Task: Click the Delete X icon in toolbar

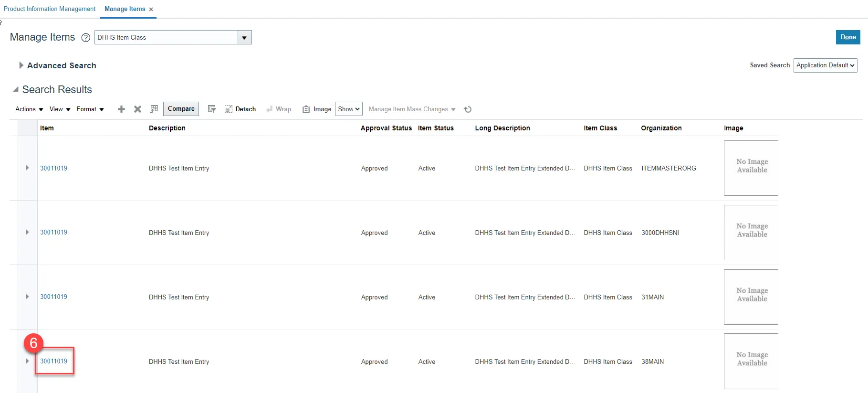Action: (137, 109)
